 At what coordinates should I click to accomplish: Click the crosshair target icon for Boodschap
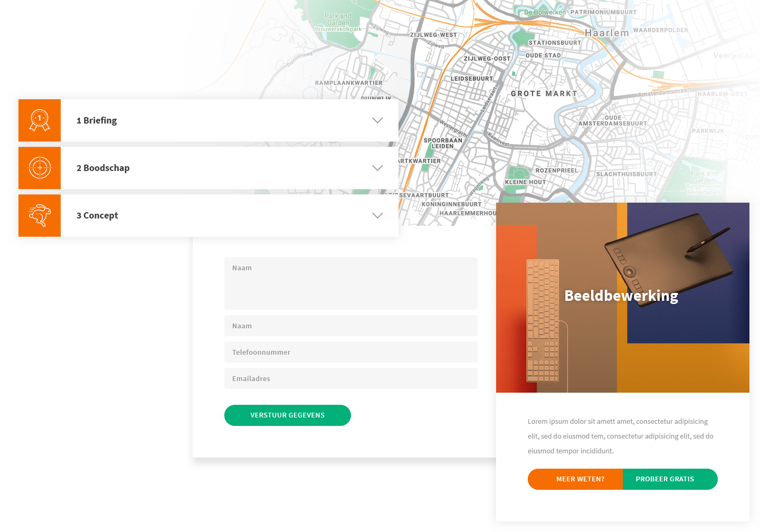click(x=40, y=168)
